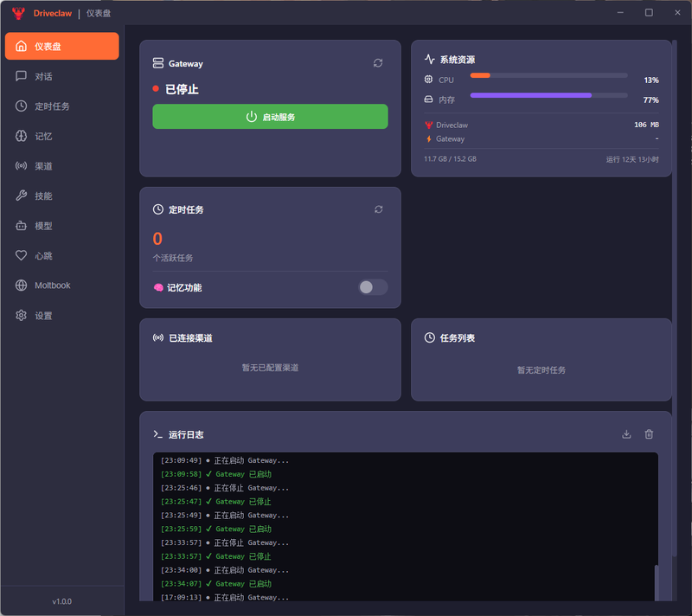Image resolution: width=692 pixels, height=616 pixels.
Task: Click the 内存 usage progress bar
Action: click(x=548, y=95)
